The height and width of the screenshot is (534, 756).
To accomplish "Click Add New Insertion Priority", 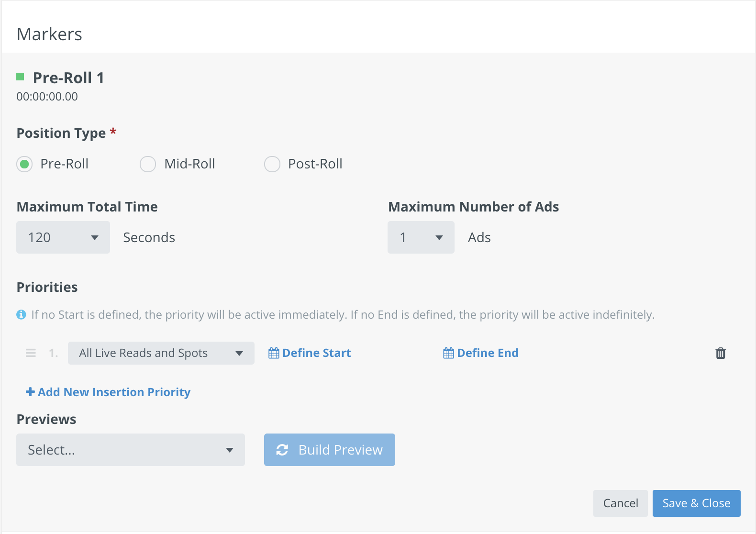I will [x=114, y=392].
